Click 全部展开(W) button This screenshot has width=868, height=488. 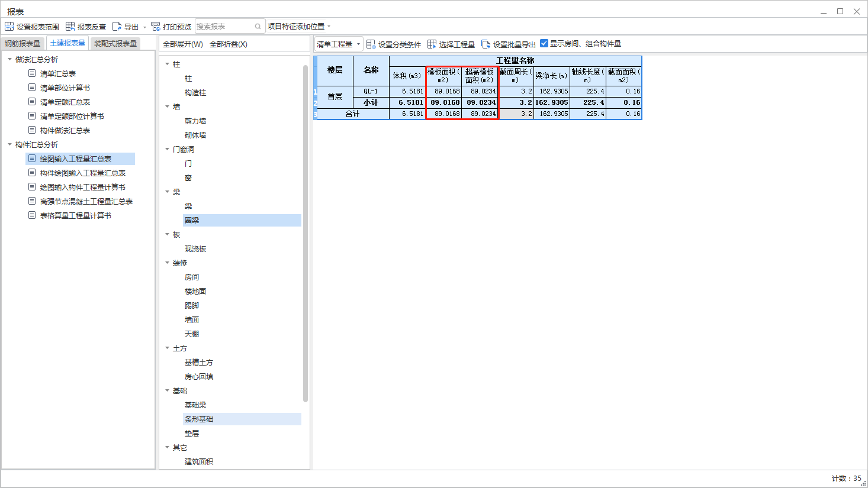click(x=183, y=44)
